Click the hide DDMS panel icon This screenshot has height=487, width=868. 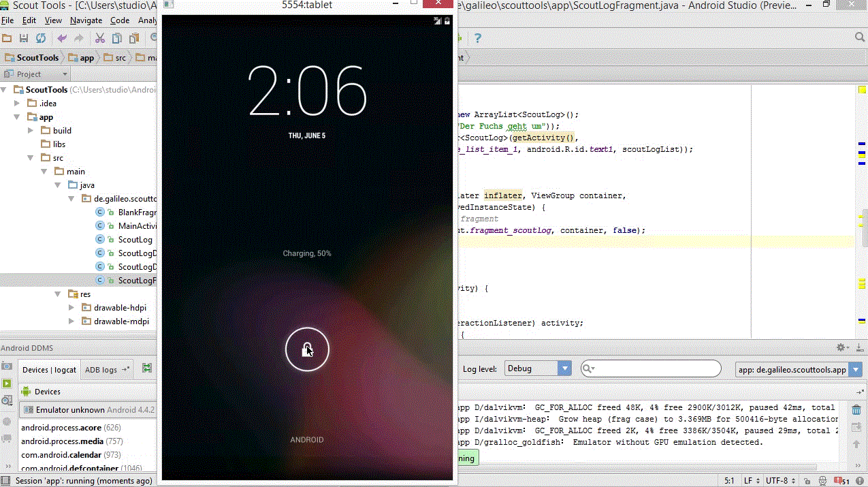point(860,347)
